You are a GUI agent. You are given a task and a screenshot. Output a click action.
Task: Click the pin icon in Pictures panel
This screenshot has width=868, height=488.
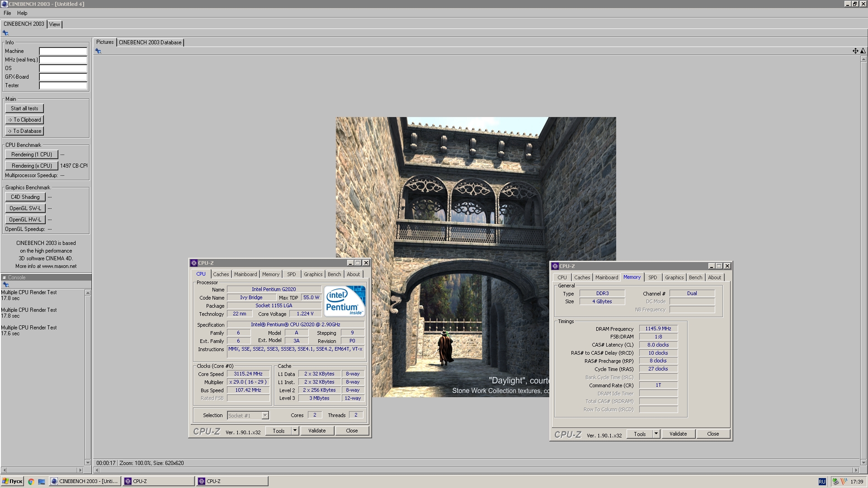point(98,51)
